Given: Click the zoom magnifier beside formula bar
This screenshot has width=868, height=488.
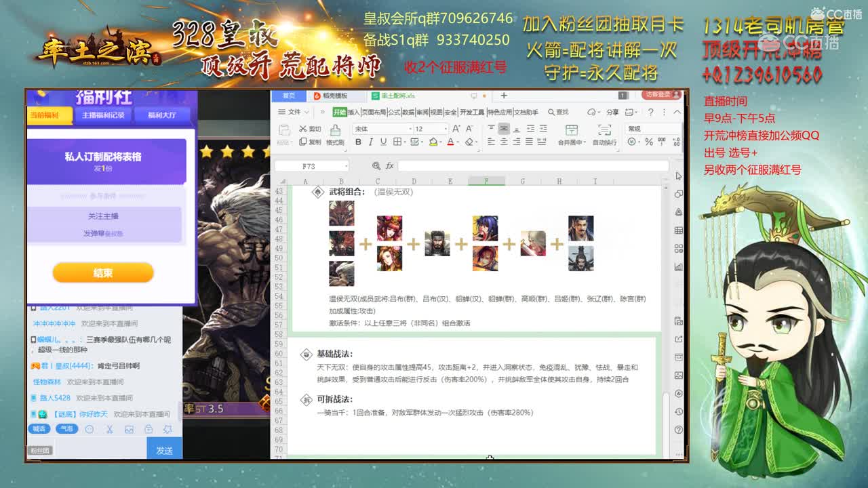Looking at the screenshot, I should click(376, 166).
